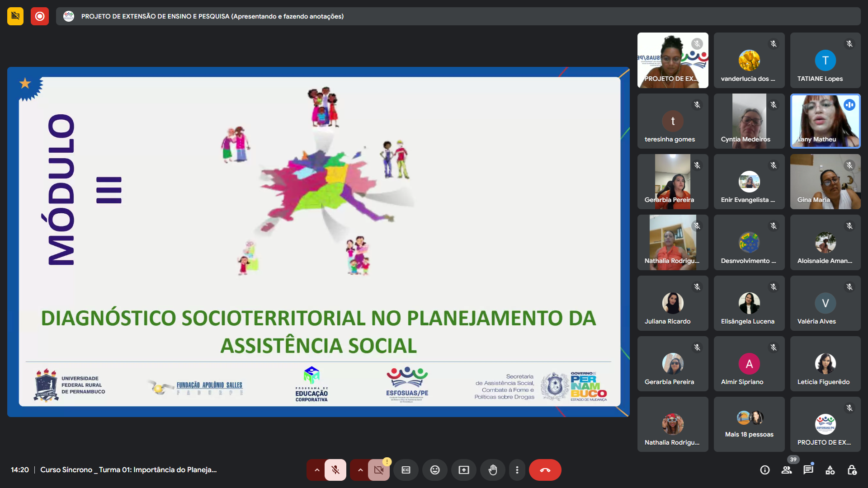868x488 pixels.
Task: Open the chat messages panel
Action: coord(808,470)
